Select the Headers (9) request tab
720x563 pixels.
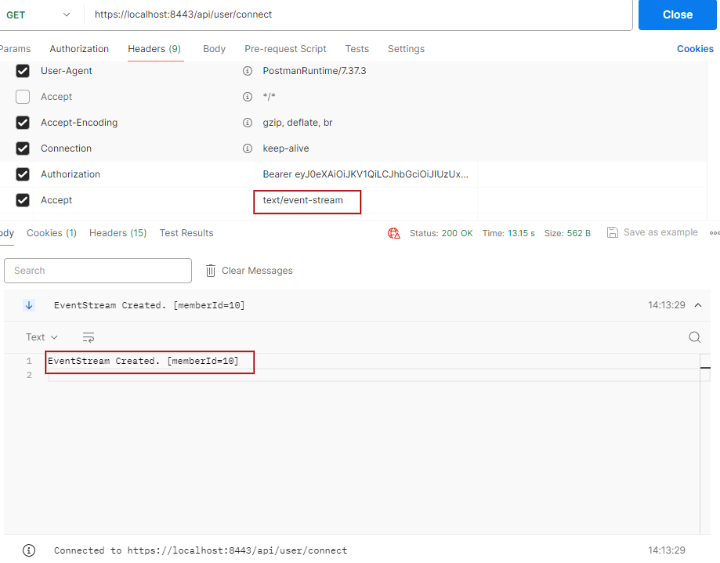point(154,49)
